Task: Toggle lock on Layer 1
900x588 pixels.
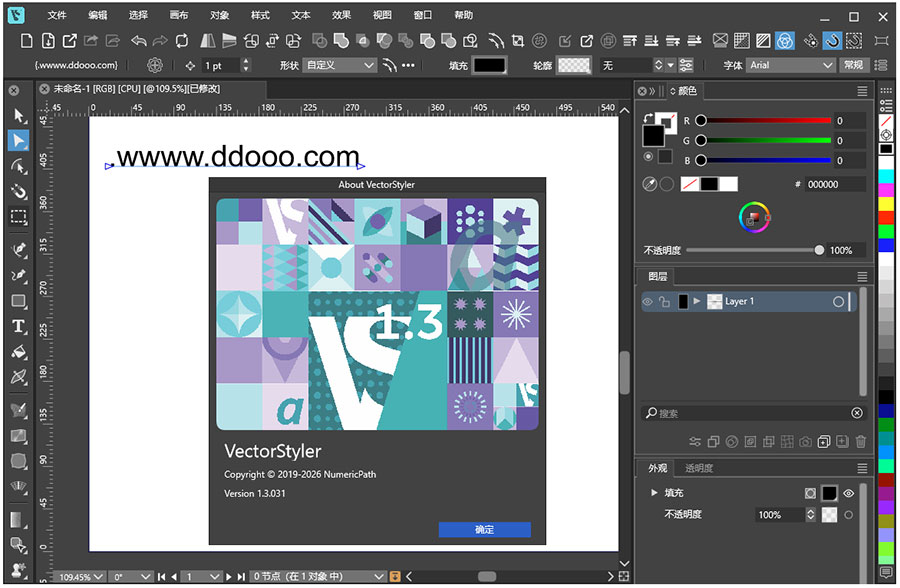Action: 665,301
